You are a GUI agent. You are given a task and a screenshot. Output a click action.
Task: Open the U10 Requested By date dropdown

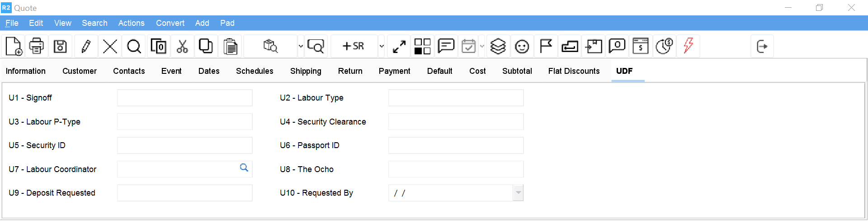pos(518,193)
